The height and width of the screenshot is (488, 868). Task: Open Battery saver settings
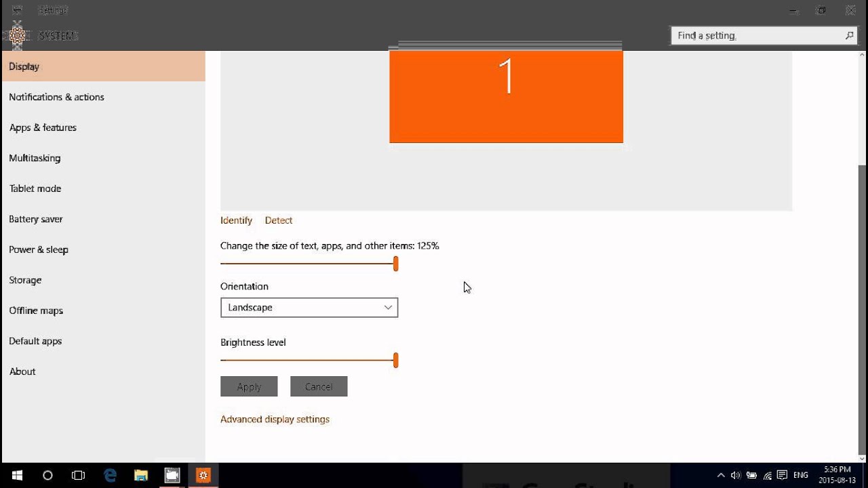click(x=35, y=219)
